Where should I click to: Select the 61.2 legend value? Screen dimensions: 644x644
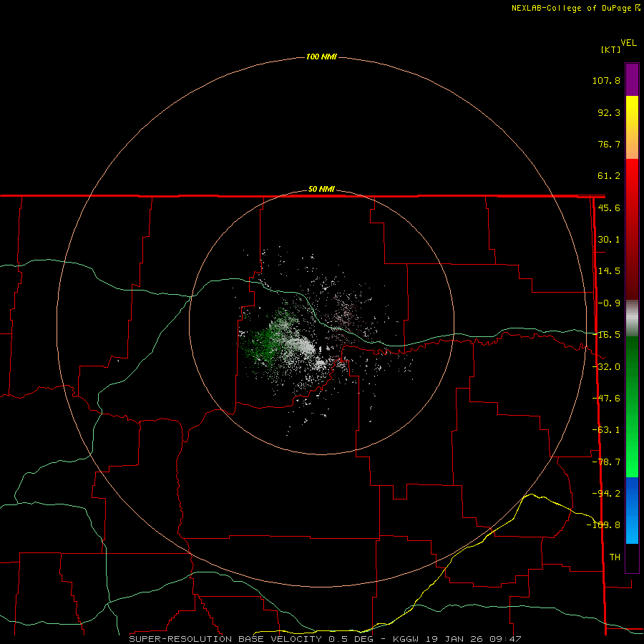coord(609,176)
